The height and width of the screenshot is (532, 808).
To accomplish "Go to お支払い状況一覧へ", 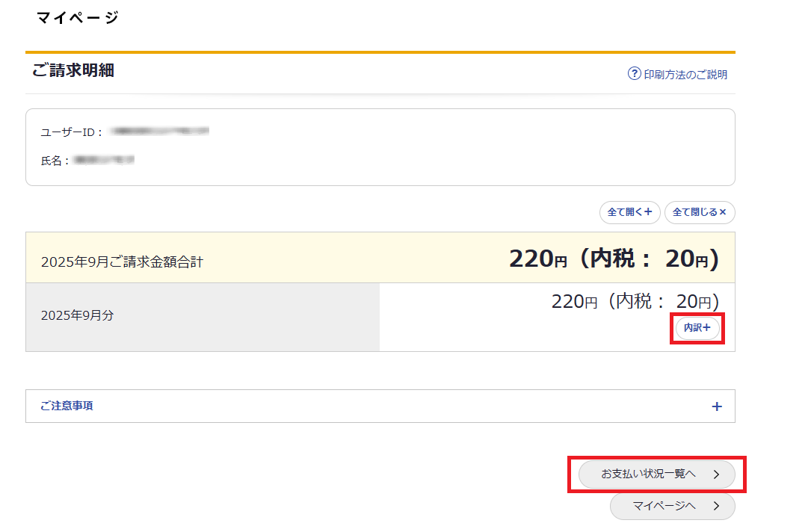I will pos(648,474).
